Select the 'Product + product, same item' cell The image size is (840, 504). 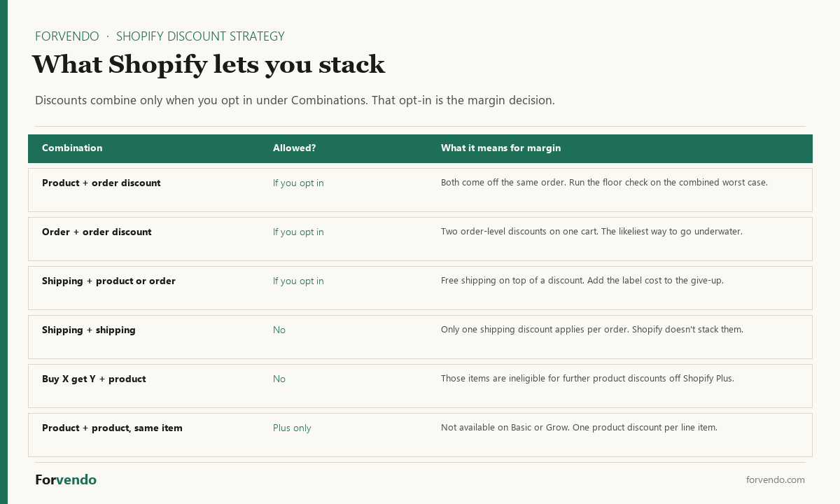112,428
